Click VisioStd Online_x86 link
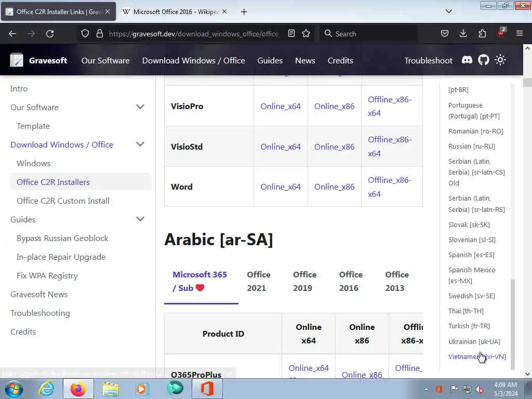The image size is (532, 399). (x=334, y=147)
